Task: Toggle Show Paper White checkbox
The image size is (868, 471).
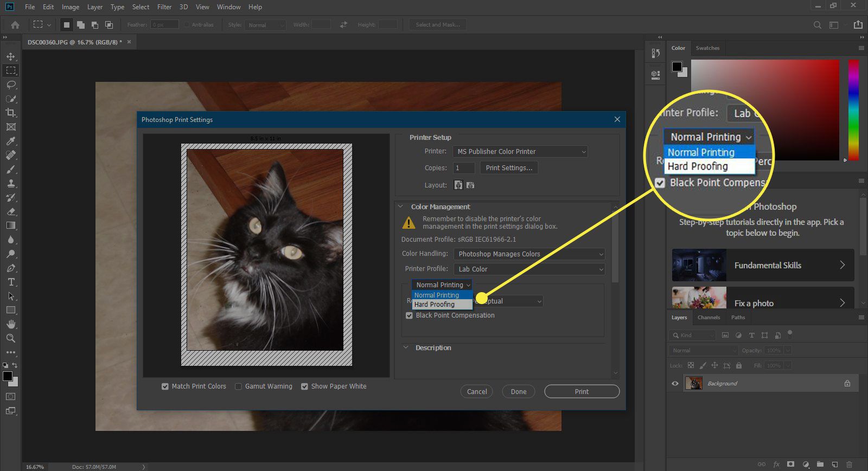Action: click(304, 386)
